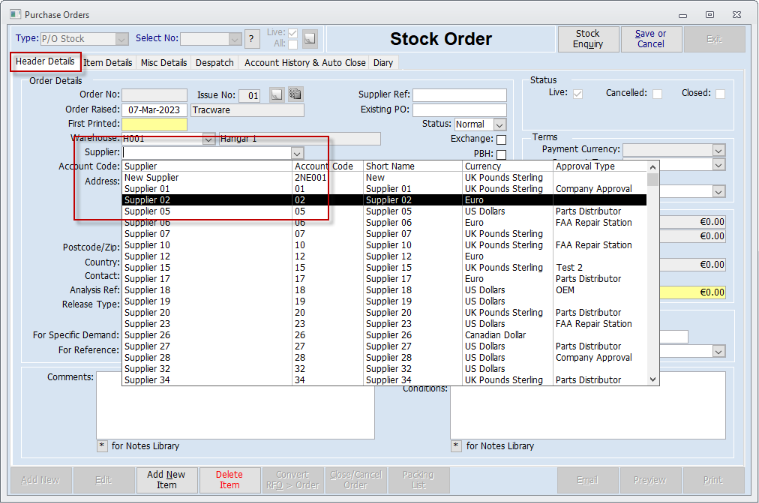759x503 pixels.
Task: Click the Stock Enquiry button
Action: pyautogui.click(x=588, y=39)
